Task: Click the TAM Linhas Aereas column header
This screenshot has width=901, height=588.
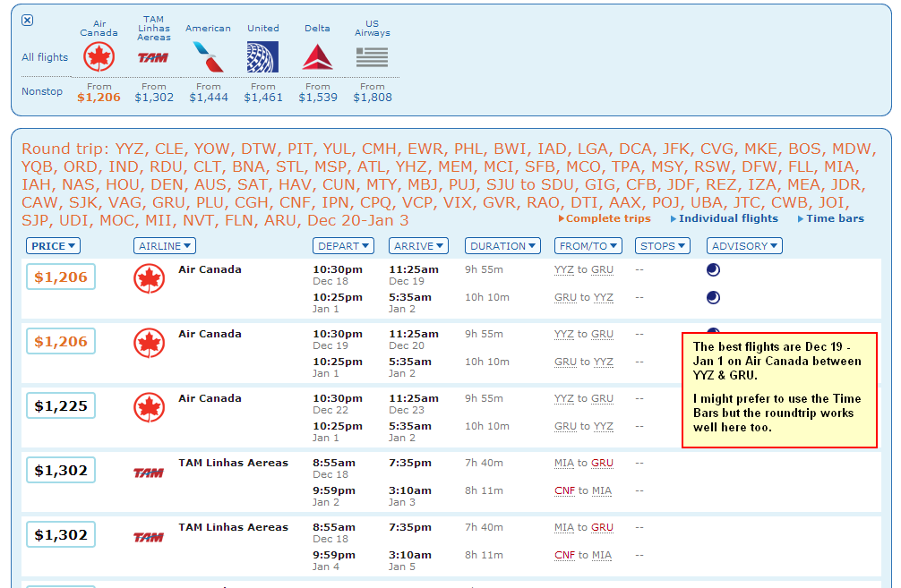Action: 153,28
